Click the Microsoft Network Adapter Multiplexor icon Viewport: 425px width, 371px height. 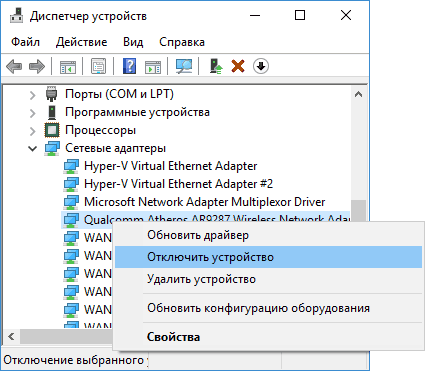click(71, 202)
